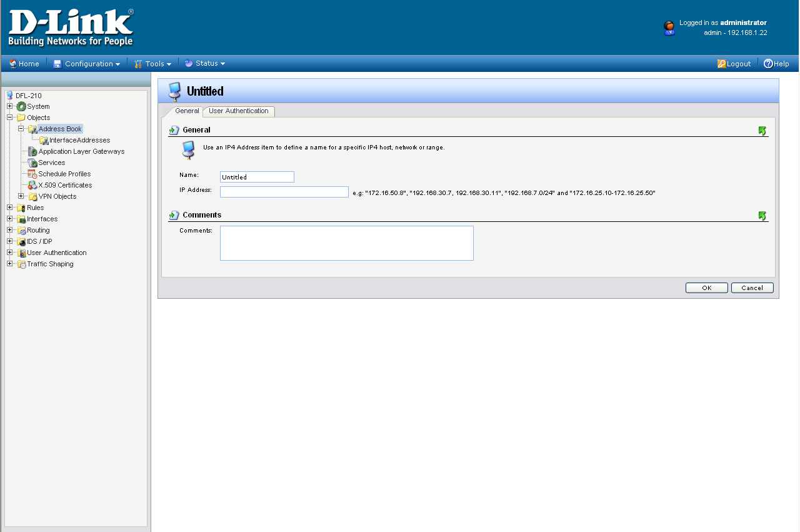Click the System gear icon in tree

21,106
